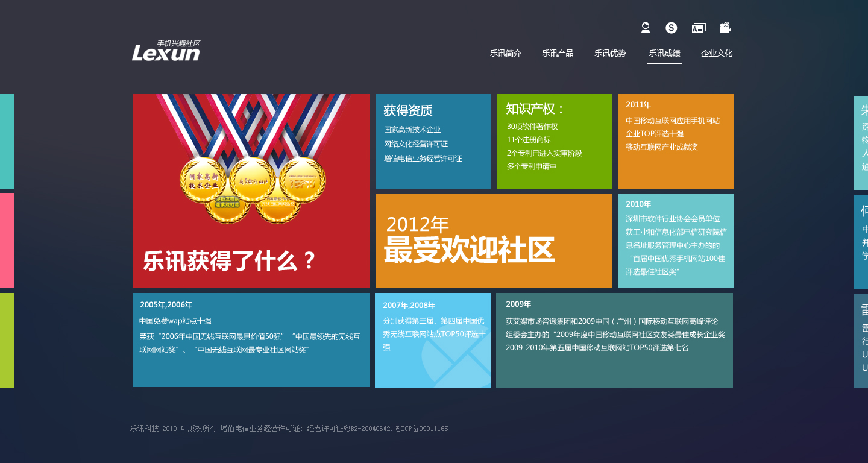Click the green 知识产权 tile
The image size is (868, 463).
point(555,142)
